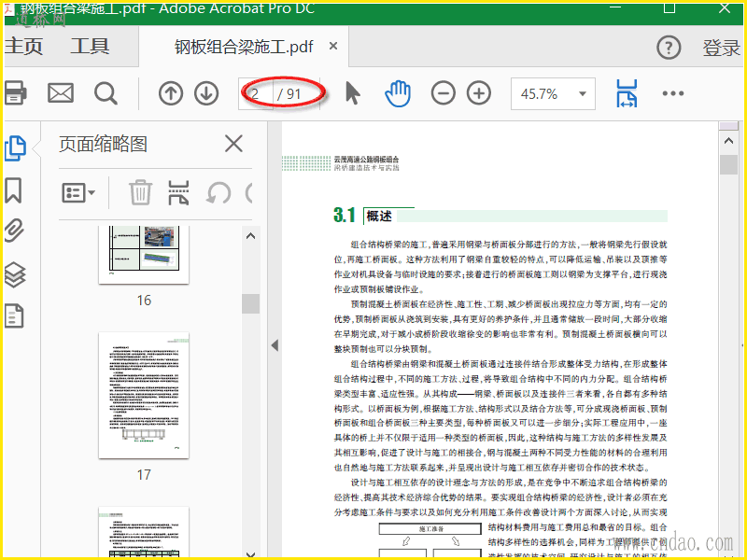Send file by email envelope icon

[x=61, y=92]
